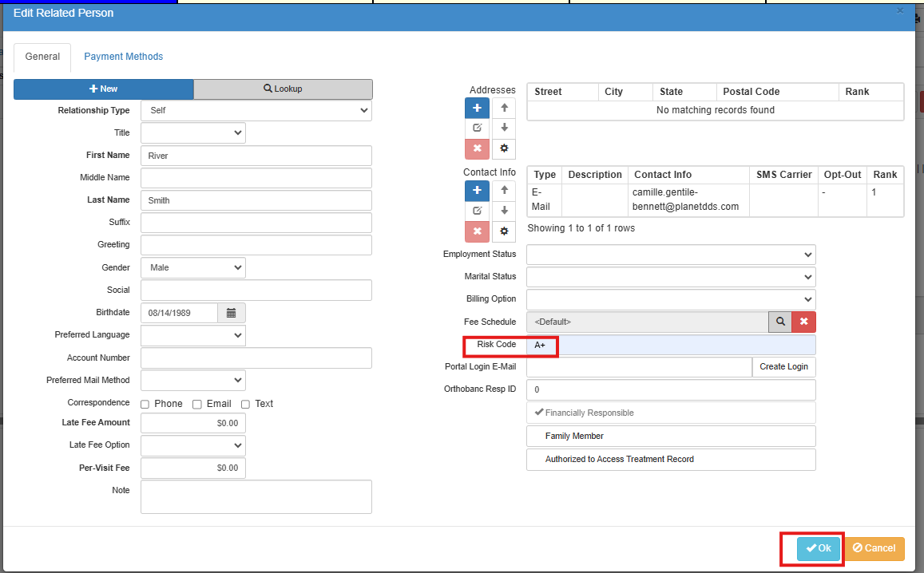The height and width of the screenshot is (573, 924).
Task: Move the contact info up in rank
Action: [504, 191]
